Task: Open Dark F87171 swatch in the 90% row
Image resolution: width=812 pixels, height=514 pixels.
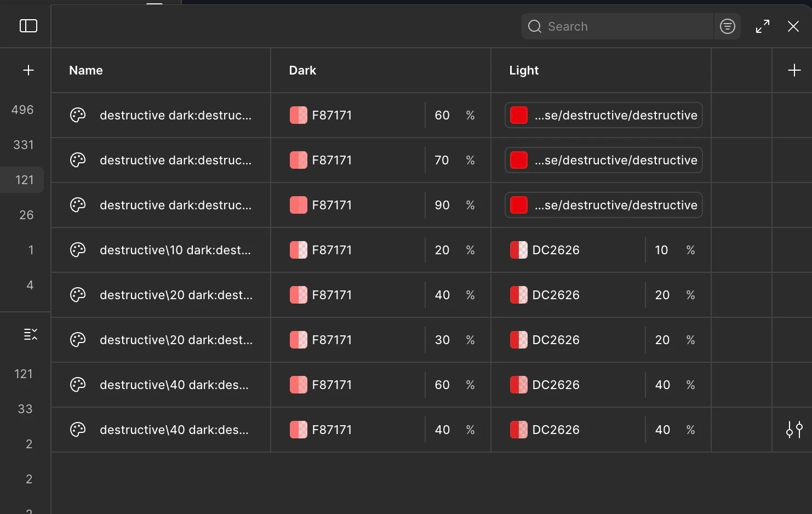Action: pyautogui.click(x=299, y=205)
